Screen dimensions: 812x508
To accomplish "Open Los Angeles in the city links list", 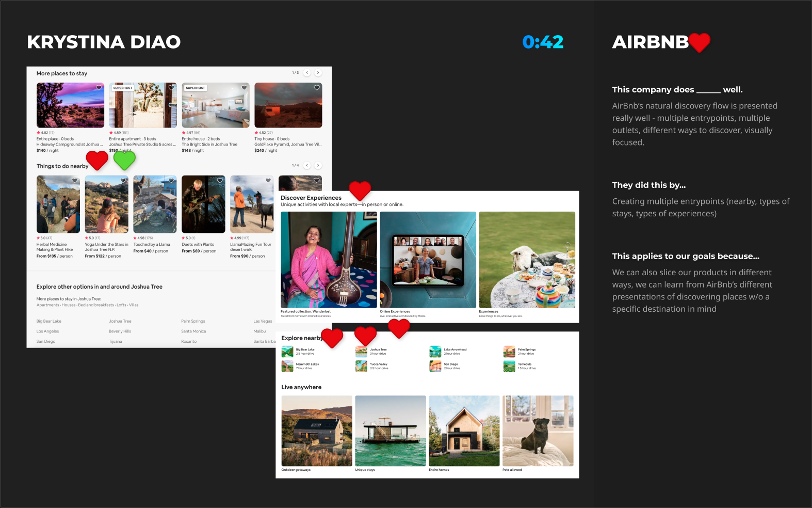I will (x=47, y=331).
